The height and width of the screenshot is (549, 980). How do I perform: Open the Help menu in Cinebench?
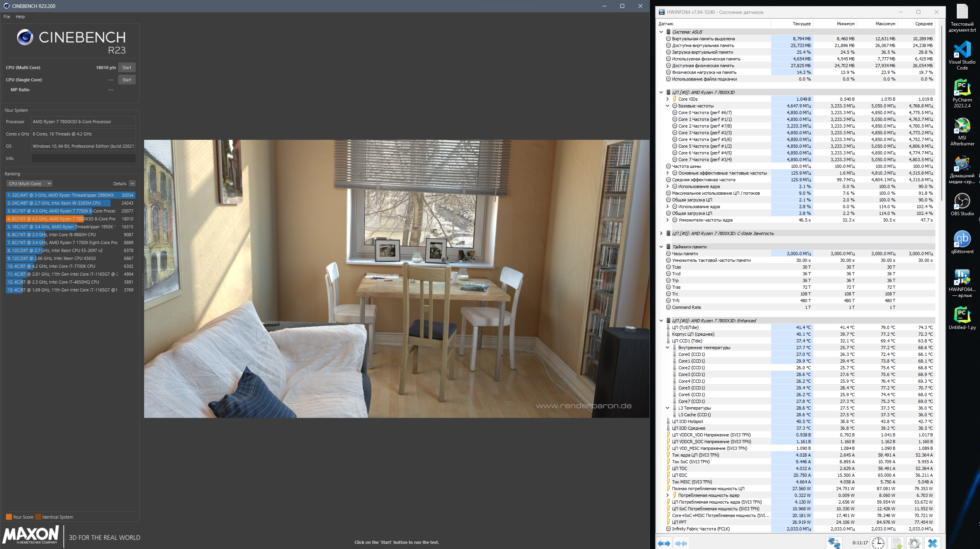[20, 17]
